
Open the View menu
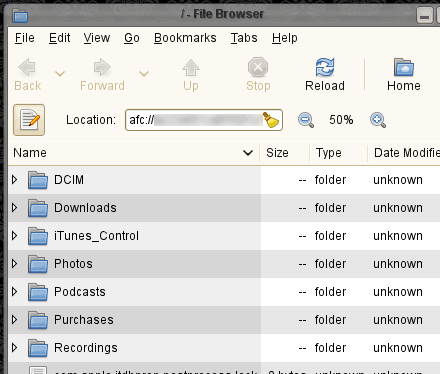click(97, 38)
